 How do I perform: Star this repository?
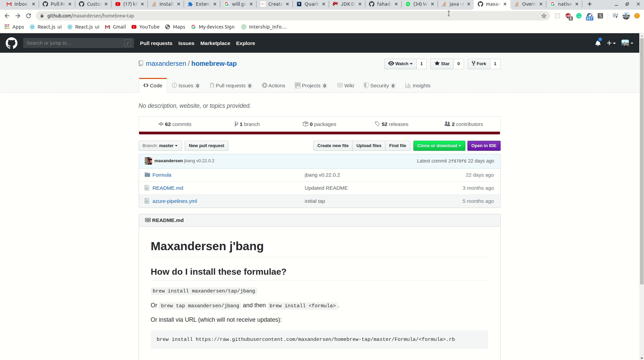pyautogui.click(x=442, y=64)
